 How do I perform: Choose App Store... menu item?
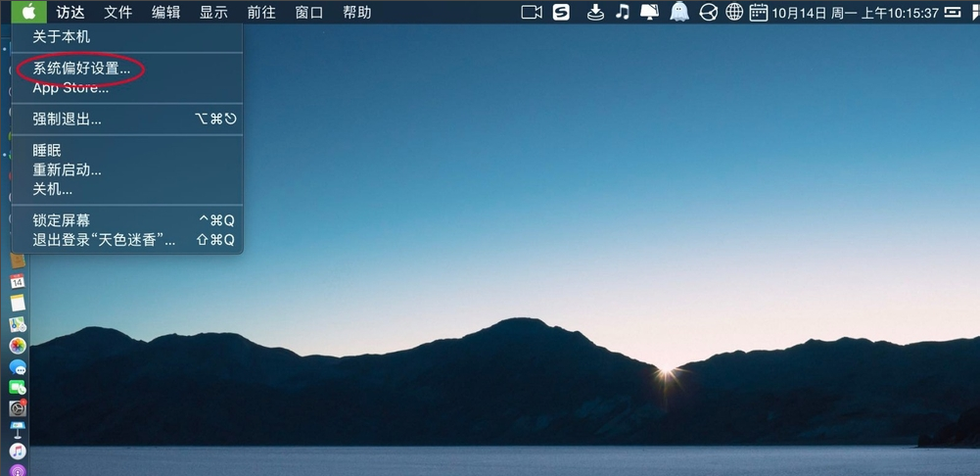[x=127, y=87]
